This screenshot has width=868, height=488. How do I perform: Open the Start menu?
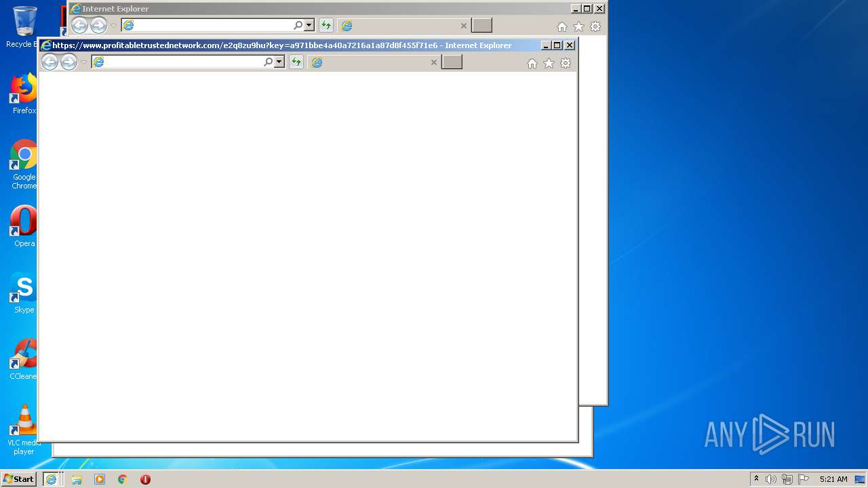tap(19, 479)
